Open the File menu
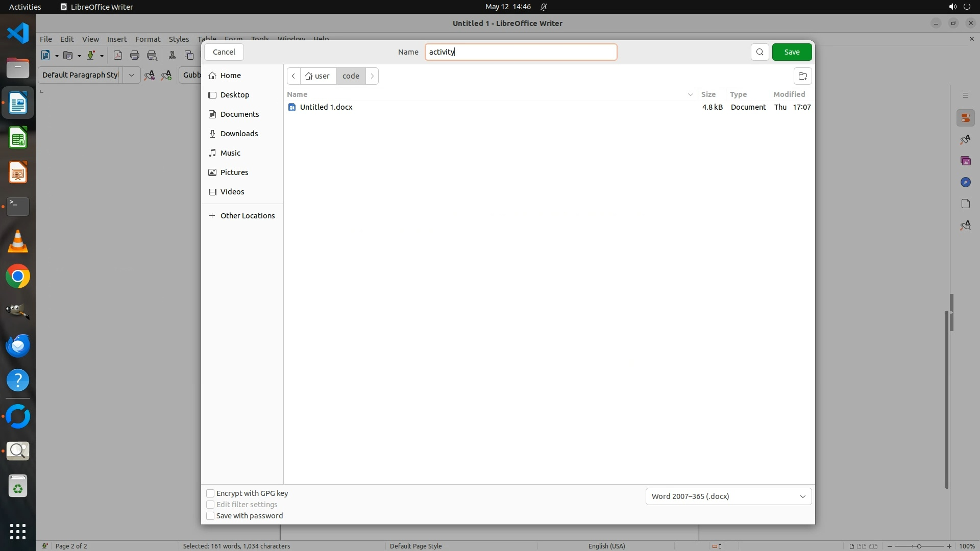 46,39
